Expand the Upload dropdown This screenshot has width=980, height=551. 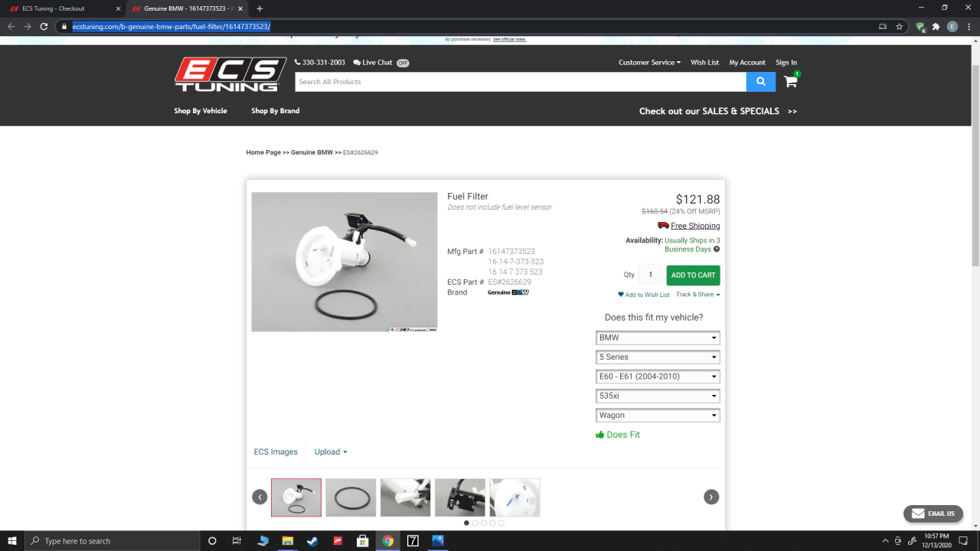tap(331, 452)
